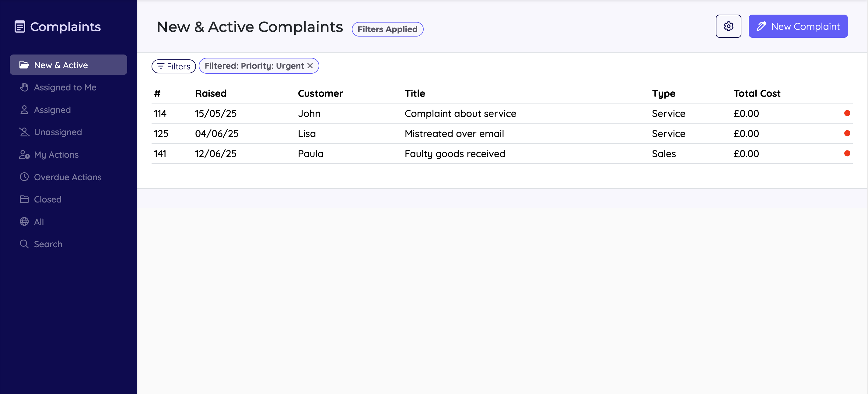Go to Assigned to Me
The height and width of the screenshot is (394, 868).
(x=68, y=87)
